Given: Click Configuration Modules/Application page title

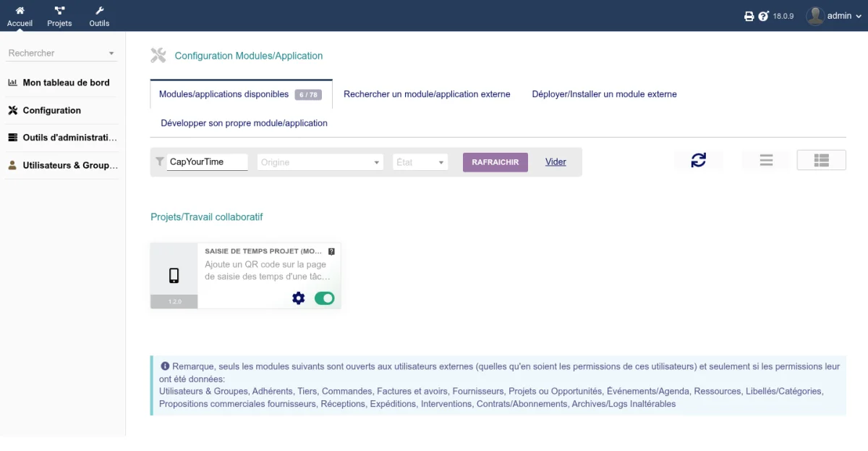Looking at the screenshot, I should point(249,56).
